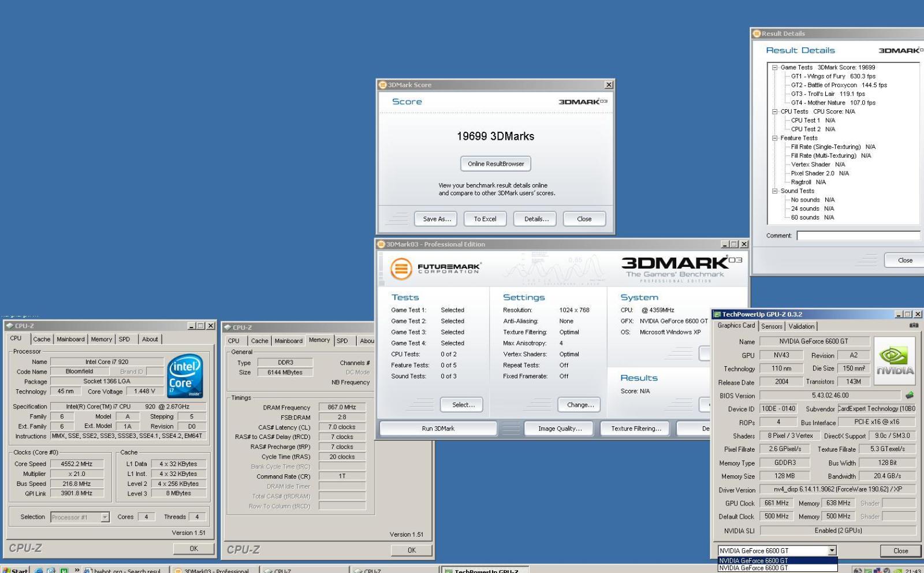The width and height of the screenshot is (924, 573).
Task: Click the DRAM Frequency 867.0 MHz value
Action: [342, 407]
